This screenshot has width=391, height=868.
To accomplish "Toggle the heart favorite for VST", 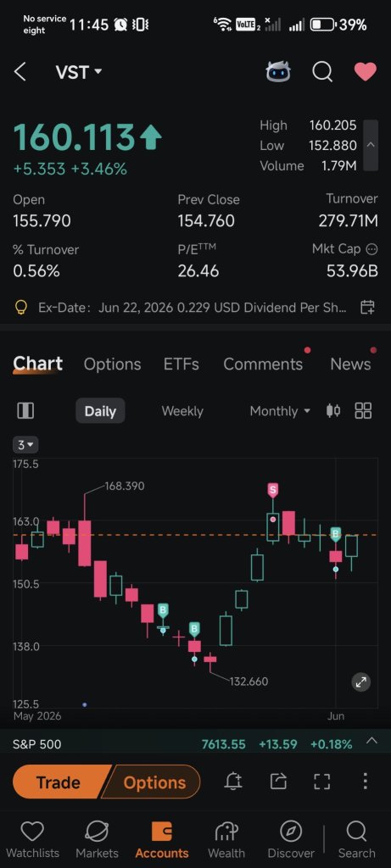I will 366,71.
